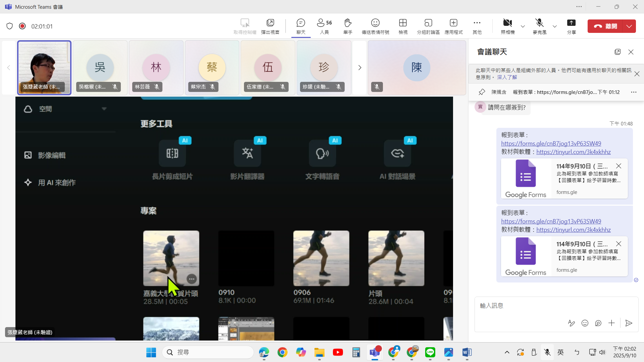Screen dimensions: 644x362
Task: Pop out the meeting chat panel
Action: (617, 52)
